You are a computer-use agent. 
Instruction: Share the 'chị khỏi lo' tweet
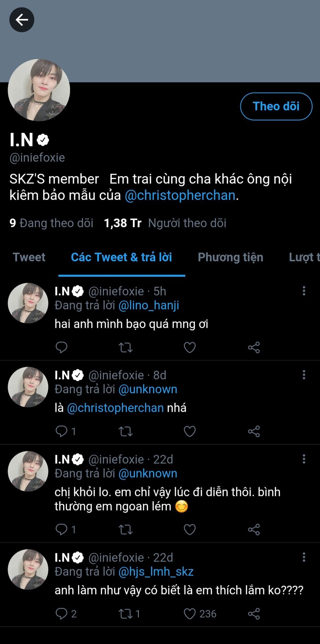254,529
